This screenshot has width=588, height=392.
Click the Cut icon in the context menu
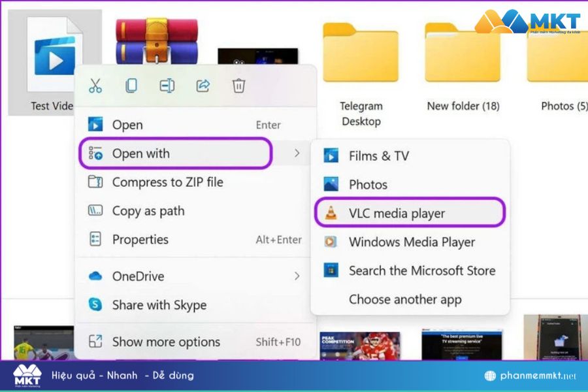pyautogui.click(x=95, y=86)
